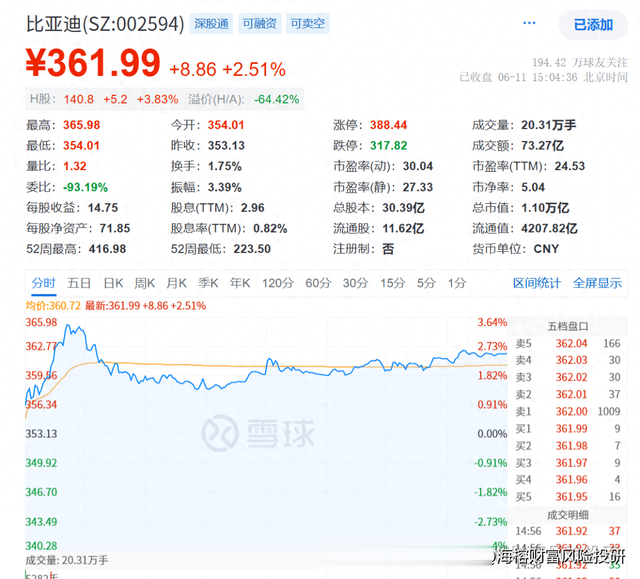640x579 pixels.
Task: Select the 1分 chart tab
Action: click(x=457, y=283)
